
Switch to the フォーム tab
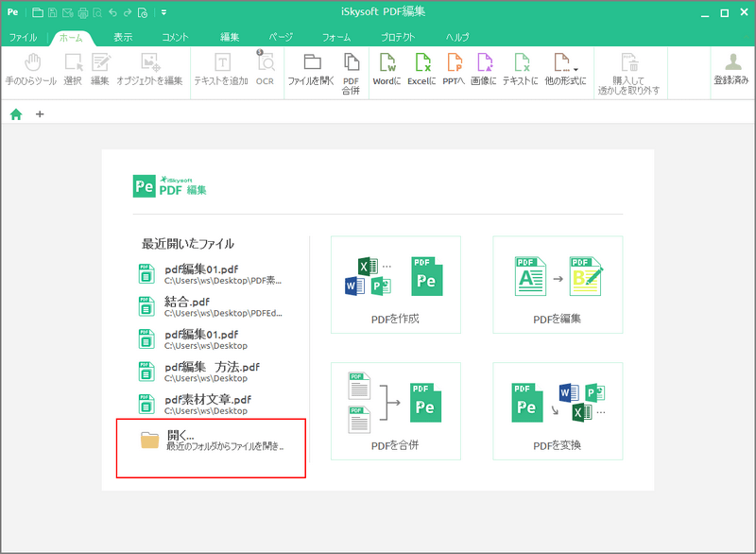coord(336,37)
